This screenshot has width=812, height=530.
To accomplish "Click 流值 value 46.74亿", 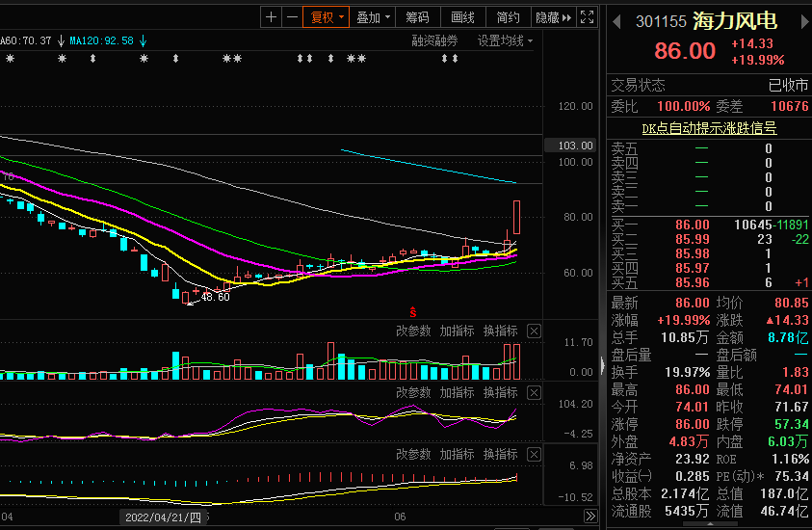I will coord(784,512).
